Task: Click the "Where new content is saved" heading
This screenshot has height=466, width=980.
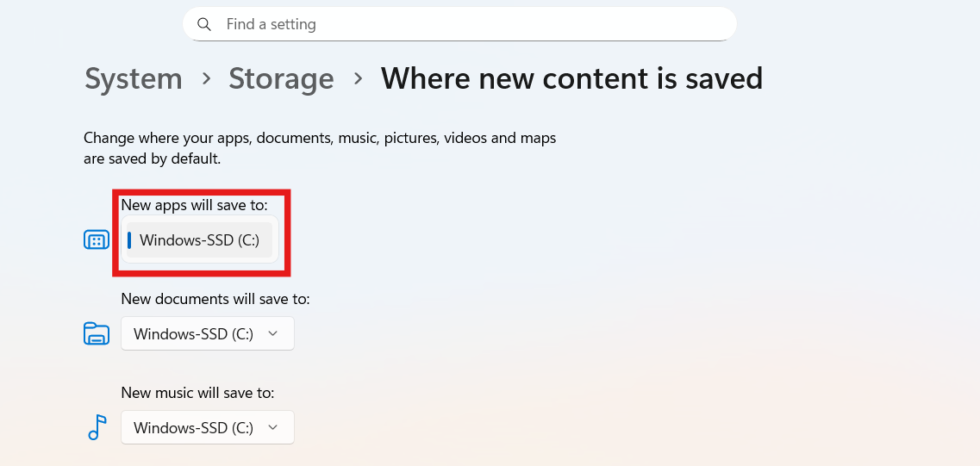Action: (x=571, y=78)
